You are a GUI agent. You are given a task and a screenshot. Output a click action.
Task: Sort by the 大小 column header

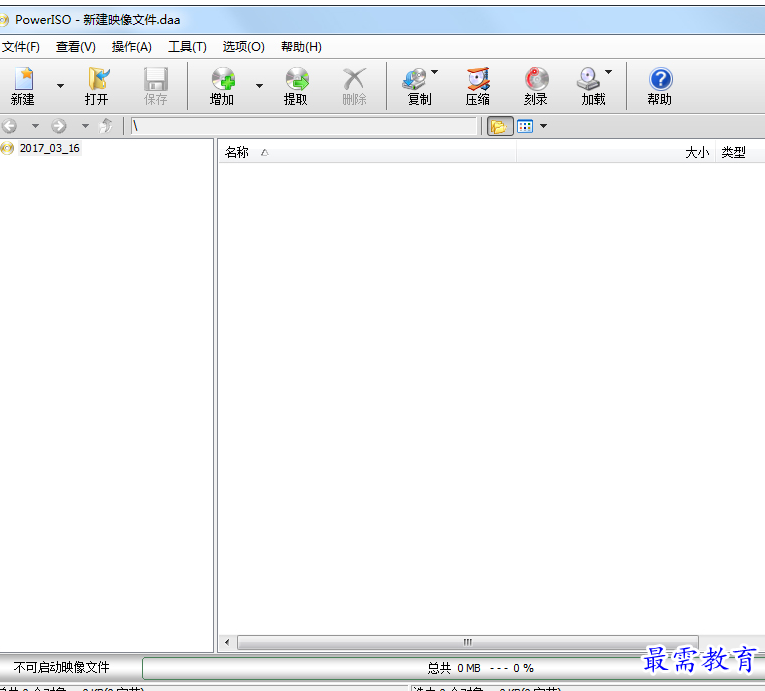click(616, 152)
